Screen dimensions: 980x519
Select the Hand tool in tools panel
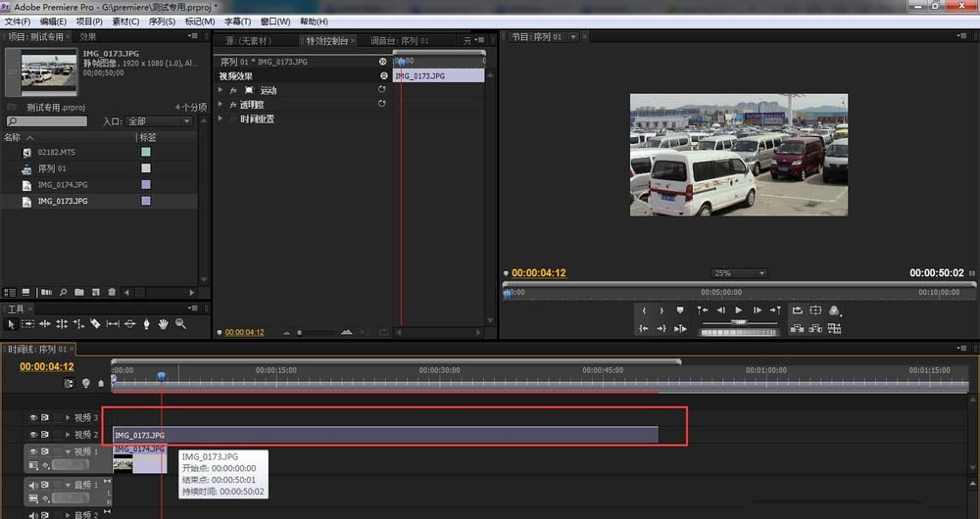pos(164,323)
